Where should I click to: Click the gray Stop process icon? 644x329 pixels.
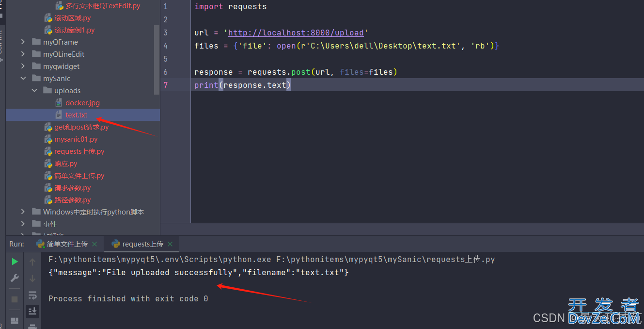[x=15, y=299]
